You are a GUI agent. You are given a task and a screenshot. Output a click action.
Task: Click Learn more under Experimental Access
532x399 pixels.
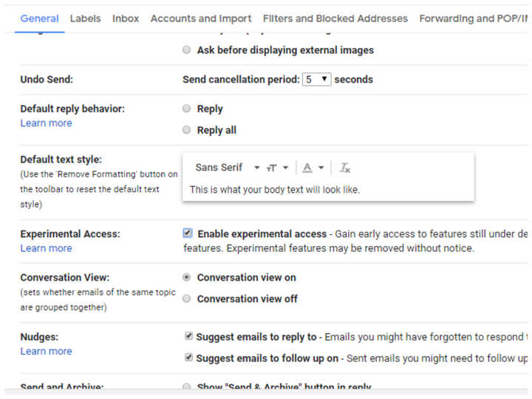pos(46,248)
